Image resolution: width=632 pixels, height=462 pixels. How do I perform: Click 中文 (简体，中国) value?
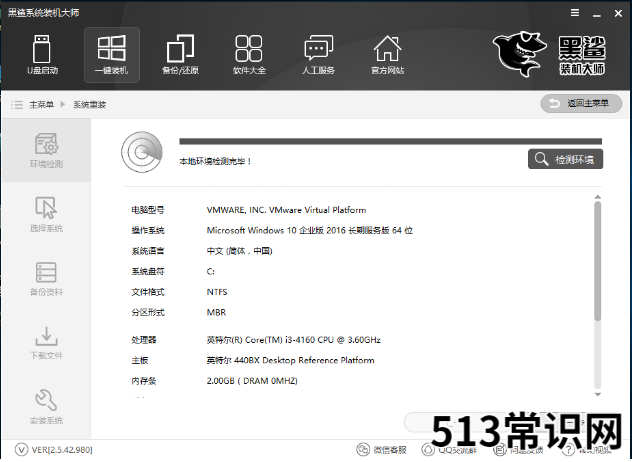(239, 251)
